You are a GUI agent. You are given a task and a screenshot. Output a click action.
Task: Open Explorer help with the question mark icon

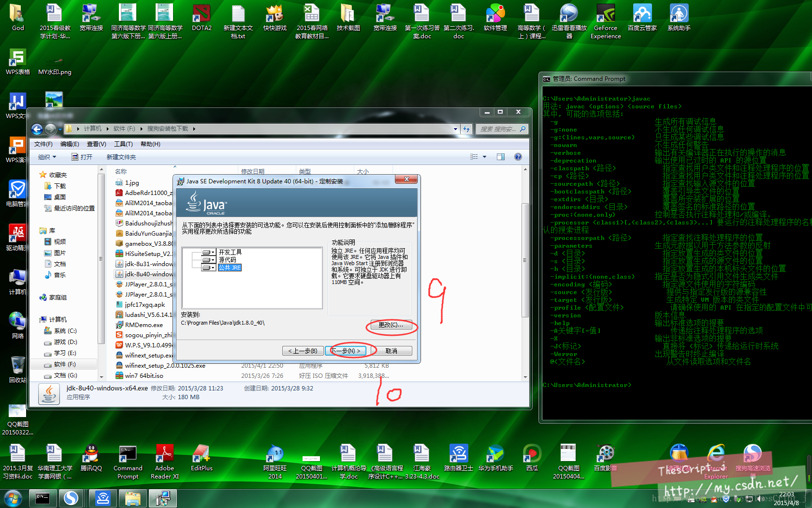click(518, 157)
